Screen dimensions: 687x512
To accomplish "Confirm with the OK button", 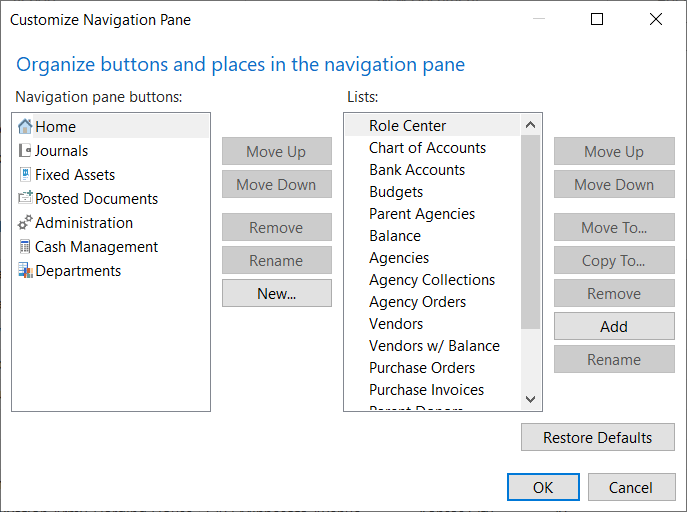I will click(543, 488).
